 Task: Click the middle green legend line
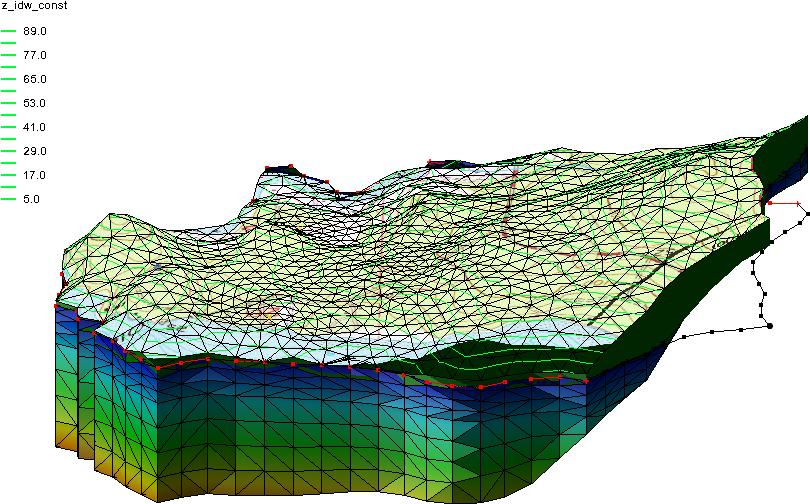[9, 115]
